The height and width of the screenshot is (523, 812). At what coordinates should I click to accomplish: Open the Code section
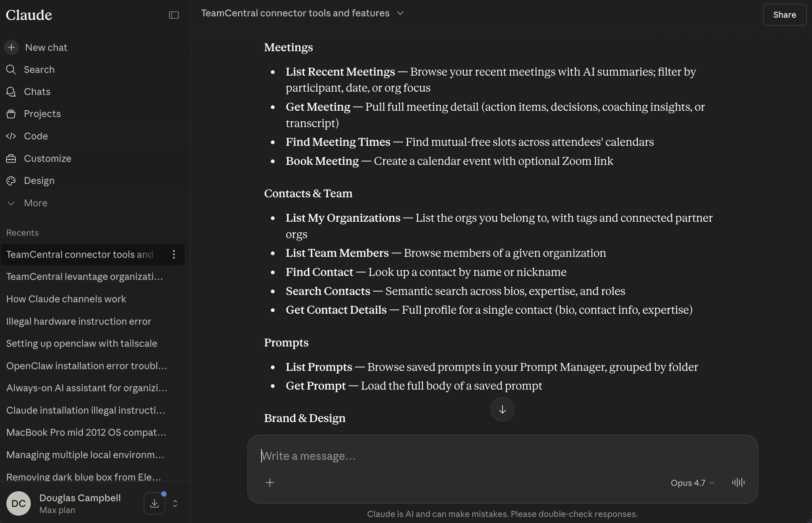[36, 136]
